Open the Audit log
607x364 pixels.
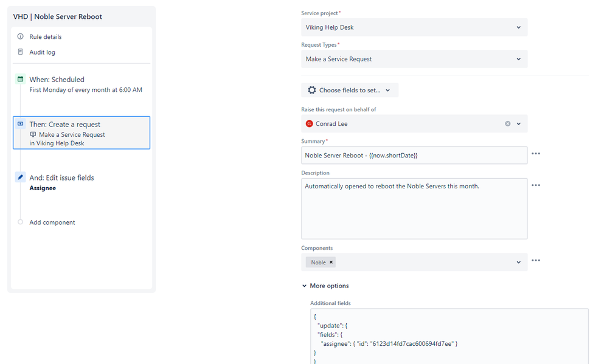42,52
